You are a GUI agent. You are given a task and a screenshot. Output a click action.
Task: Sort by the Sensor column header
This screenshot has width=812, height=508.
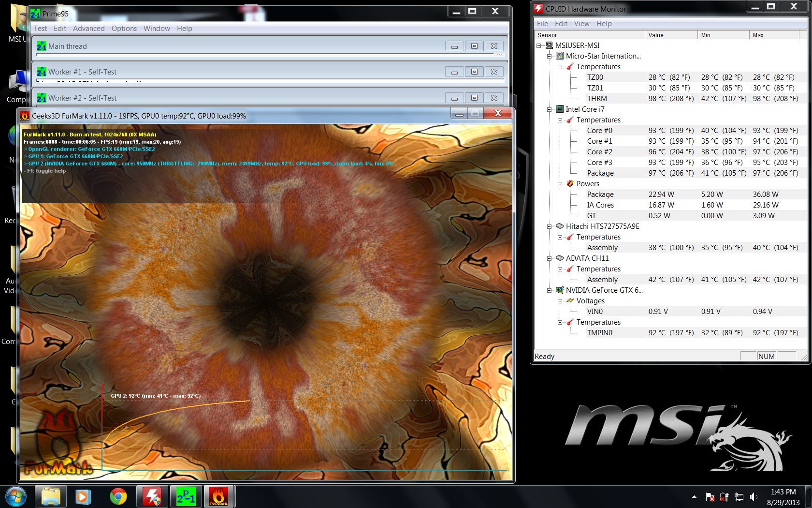(589, 35)
